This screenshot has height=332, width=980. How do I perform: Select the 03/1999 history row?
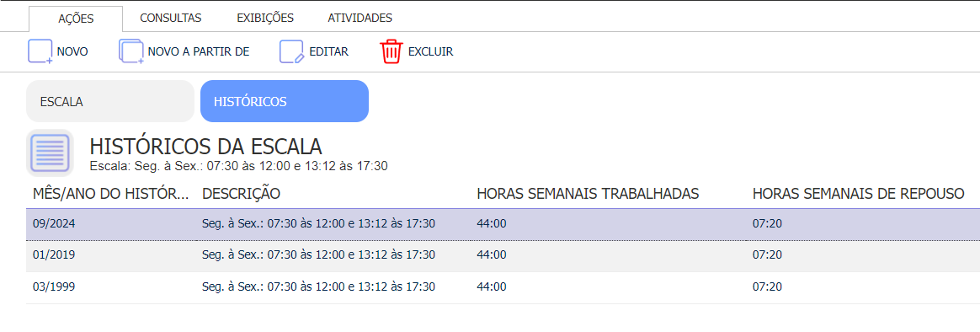pos(503,287)
